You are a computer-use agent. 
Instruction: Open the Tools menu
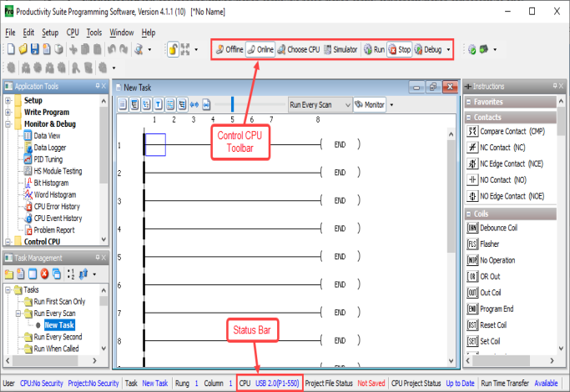(94, 33)
